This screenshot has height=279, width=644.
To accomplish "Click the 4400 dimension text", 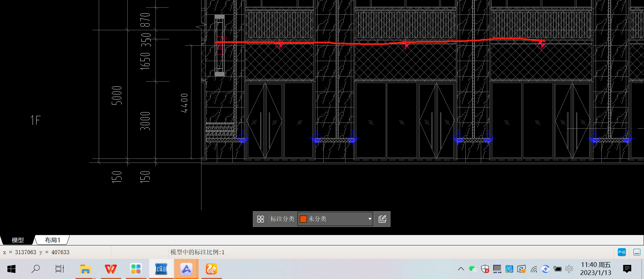I will [184, 103].
